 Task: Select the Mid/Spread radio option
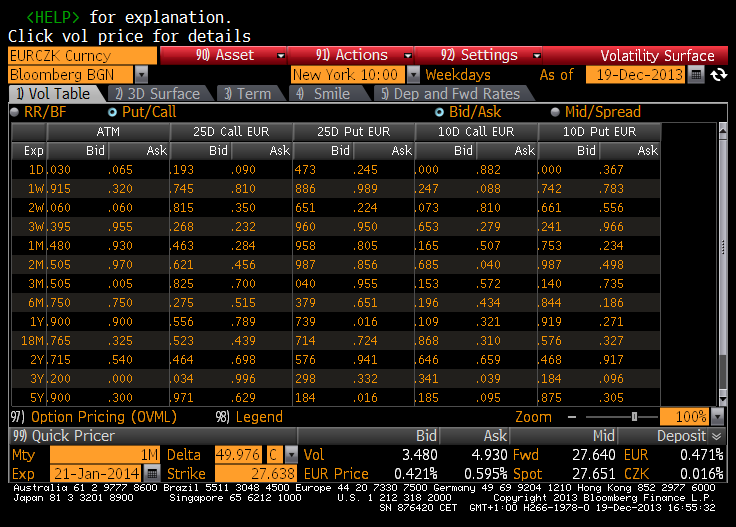(x=555, y=112)
